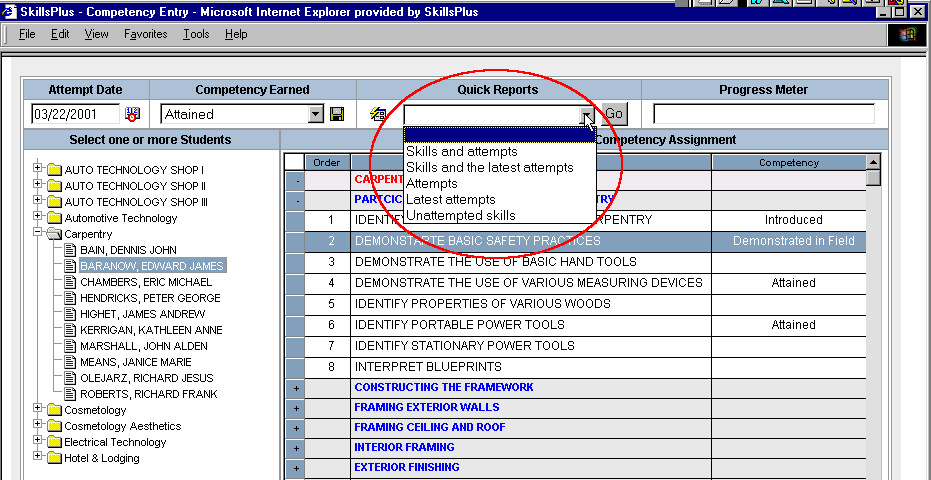Select student HENDRICKS, PETER GEORGE
The image size is (931, 480).
[150, 298]
